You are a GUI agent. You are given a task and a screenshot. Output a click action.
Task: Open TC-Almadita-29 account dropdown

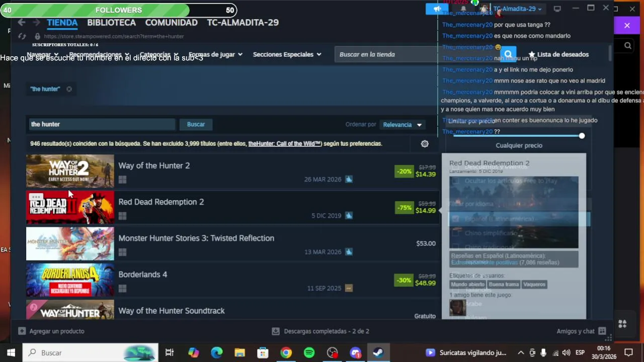coord(517,9)
